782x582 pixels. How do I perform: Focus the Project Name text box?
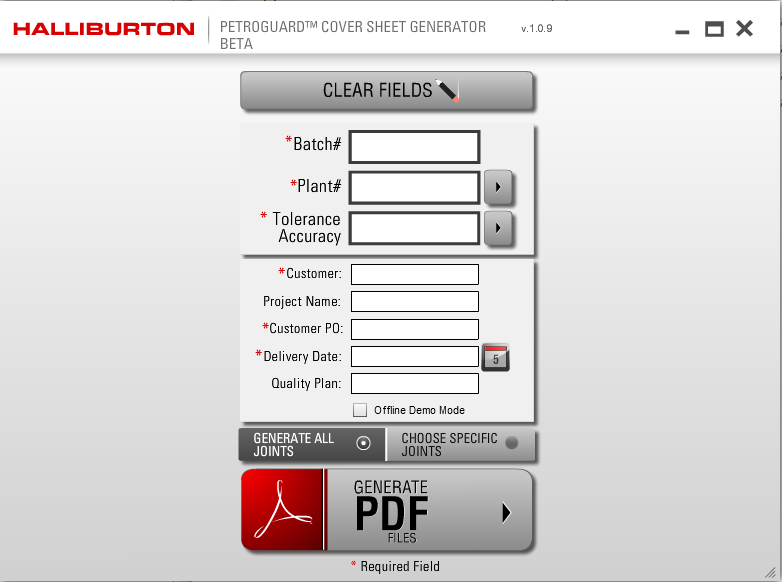click(414, 301)
